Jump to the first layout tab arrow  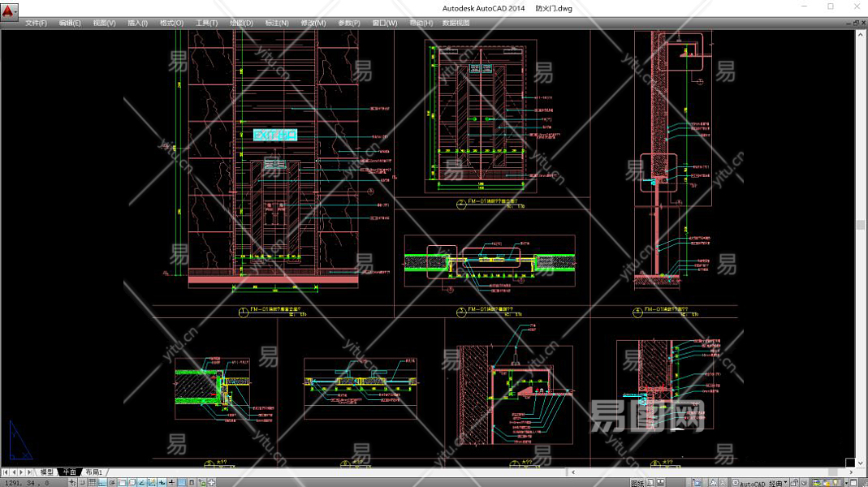(6, 472)
